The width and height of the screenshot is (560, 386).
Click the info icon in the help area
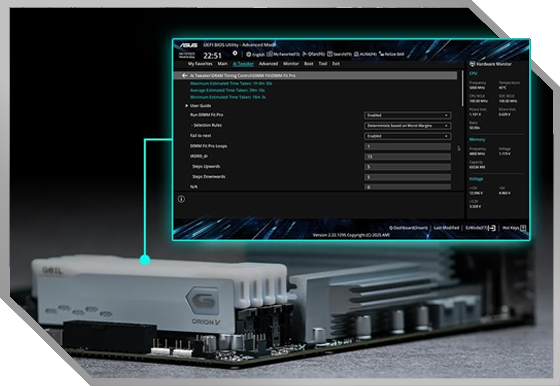click(181, 199)
